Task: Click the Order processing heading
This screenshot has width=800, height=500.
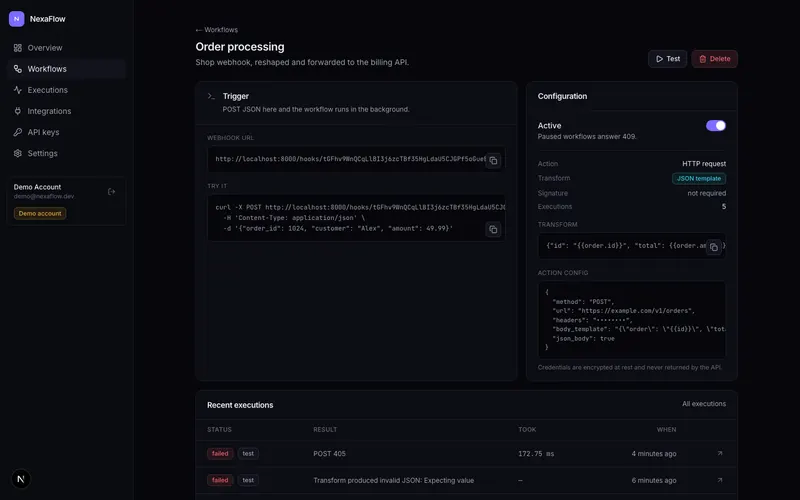Action: click(x=240, y=47)
